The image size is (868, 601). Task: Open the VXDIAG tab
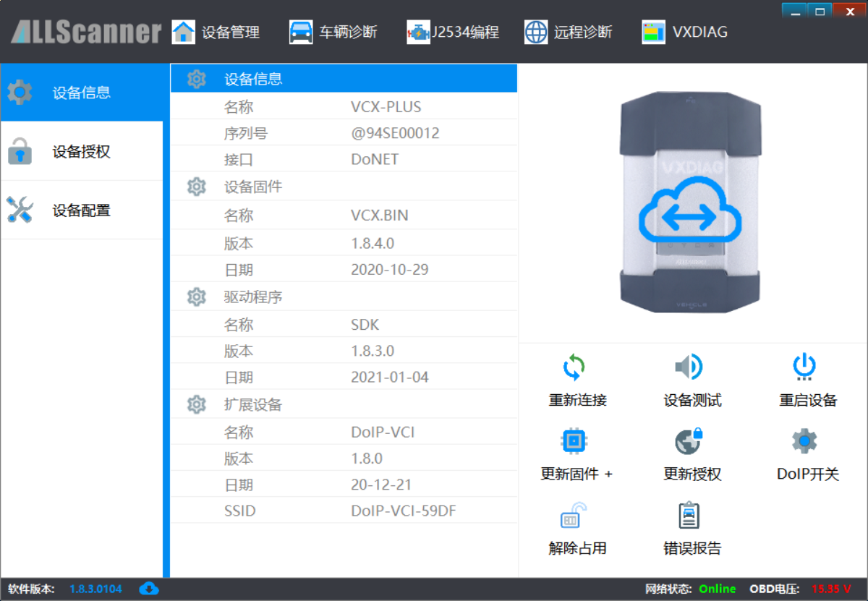(685, 32)
